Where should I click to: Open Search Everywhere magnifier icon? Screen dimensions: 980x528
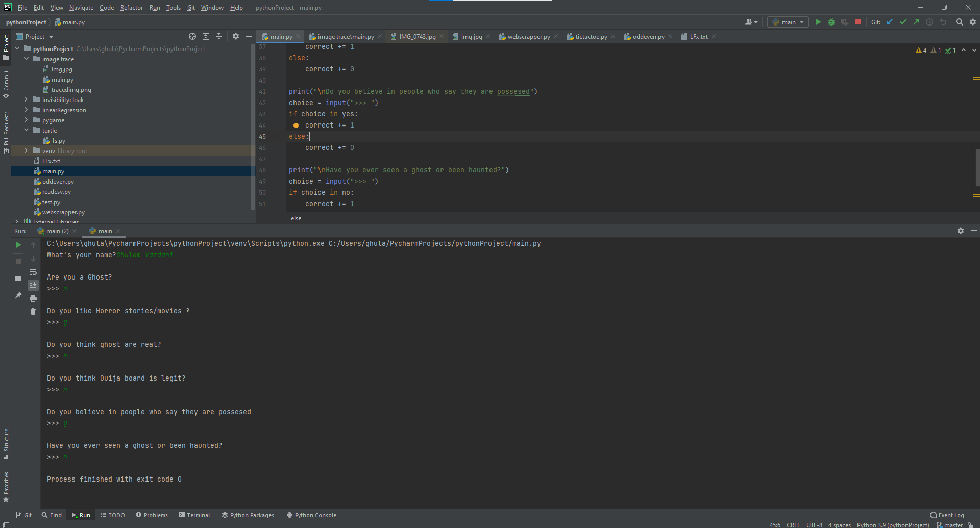click(960, 22)
